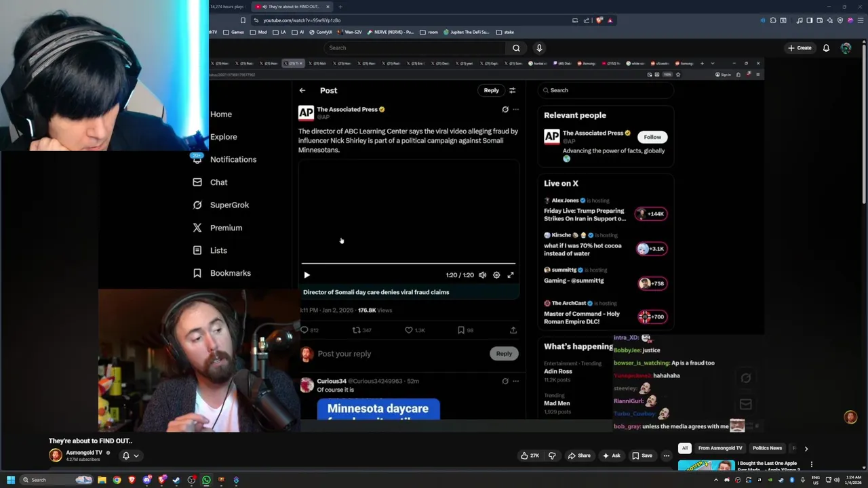868x488 pixels.
Task: Open Lists in X sidebar
Action: point(210,250)
